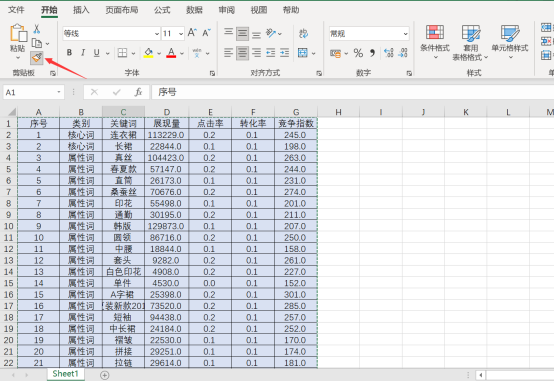
Task: Apply yellow fill color bucket
Action: pyautogui.click(x=149, y=53)
